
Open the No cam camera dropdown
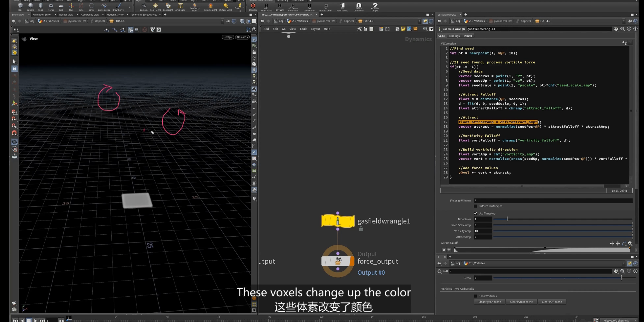coord(242,37)
